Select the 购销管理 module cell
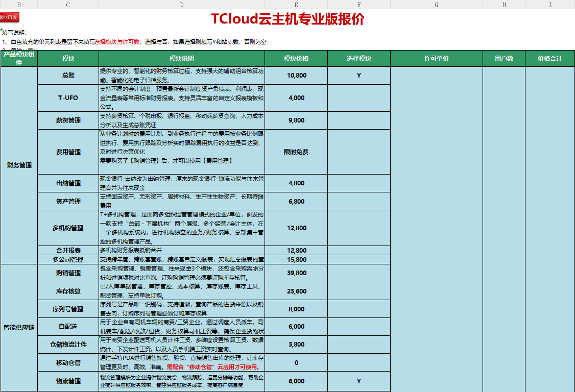Viewport: 575px width, 392px height. point(68,273)
